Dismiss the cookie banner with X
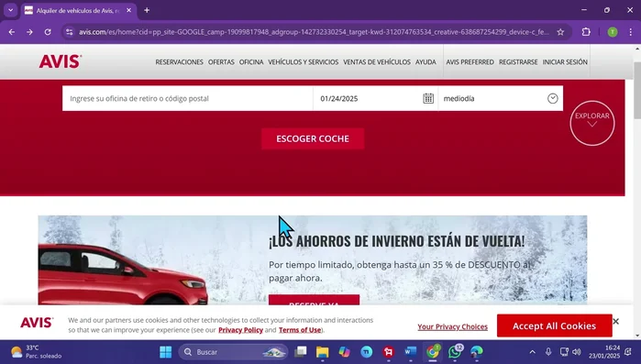The image size is (641, 364). pyautogui.click(x=615, y=322)
